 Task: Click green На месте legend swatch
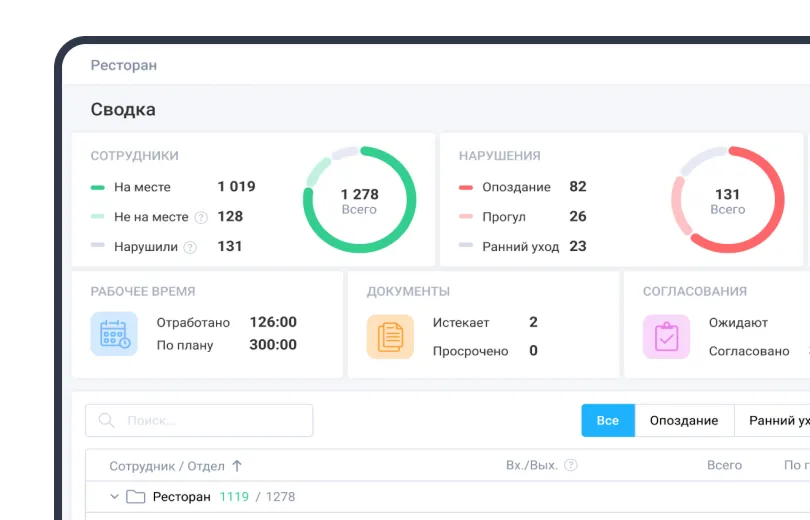coord(98,187)
